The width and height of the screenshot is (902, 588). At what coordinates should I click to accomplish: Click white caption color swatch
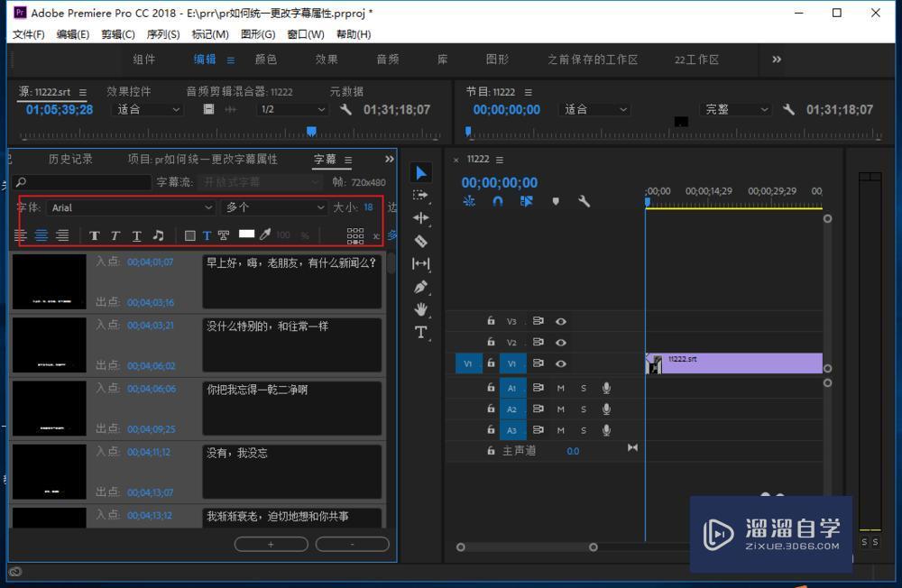tap(247, 233)
